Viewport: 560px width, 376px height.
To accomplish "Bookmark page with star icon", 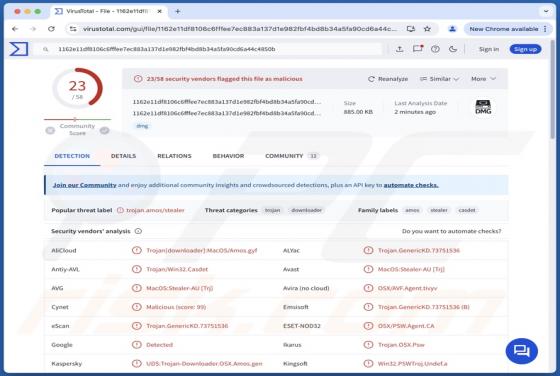I will point(427,29).
